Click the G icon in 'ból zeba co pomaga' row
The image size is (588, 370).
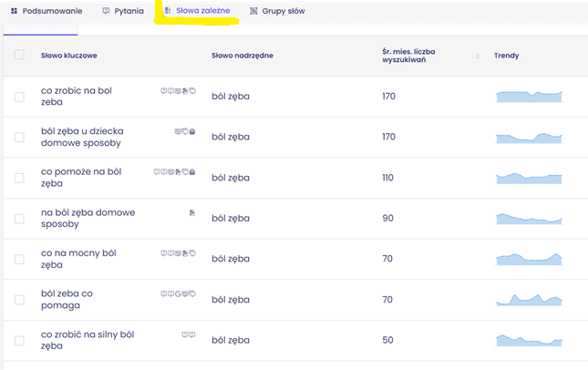pyautogui.click(x=178, y=293)
